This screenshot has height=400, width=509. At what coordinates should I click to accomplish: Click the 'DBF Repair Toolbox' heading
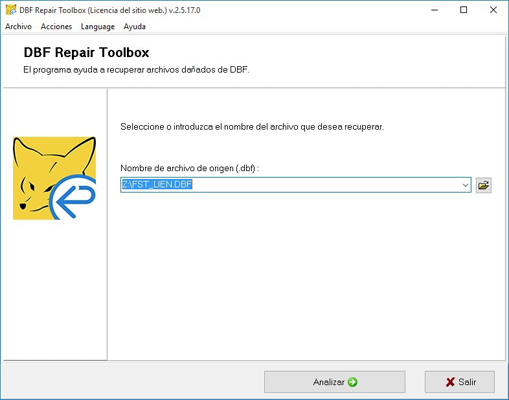click(x=86, y=52)
